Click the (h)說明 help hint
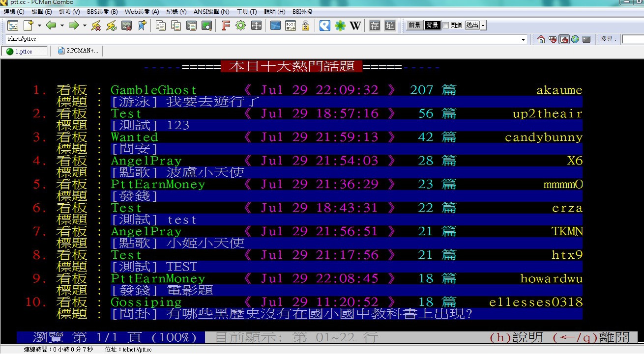Viewport: 644px width, 354px height. pyautogui.click(x=516, y=337)
